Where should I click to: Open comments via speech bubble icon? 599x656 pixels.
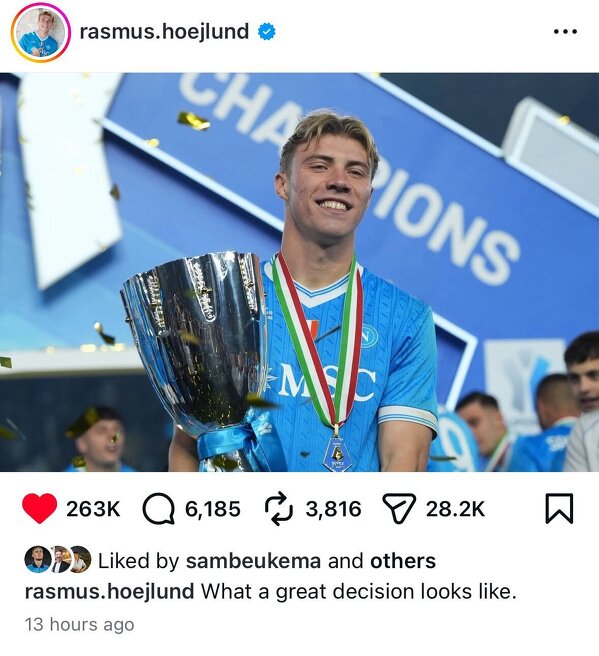tap(159, 509)
